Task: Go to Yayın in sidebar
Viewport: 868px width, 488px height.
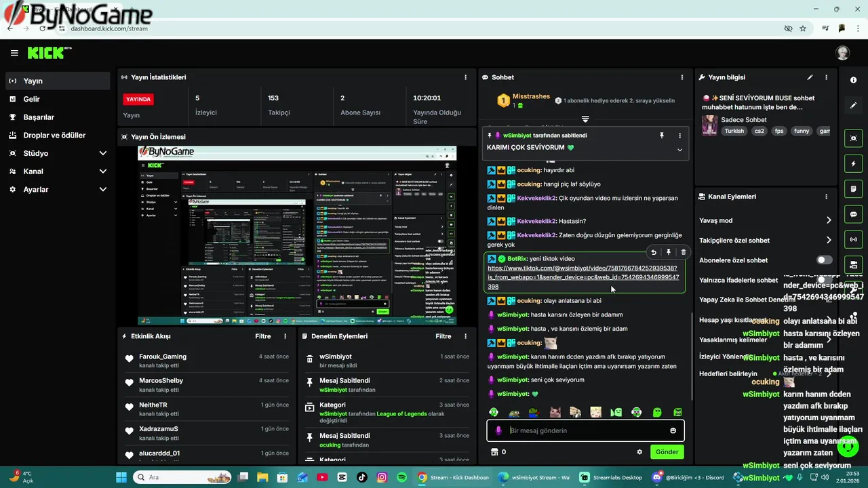Action: tap(58, 81)
